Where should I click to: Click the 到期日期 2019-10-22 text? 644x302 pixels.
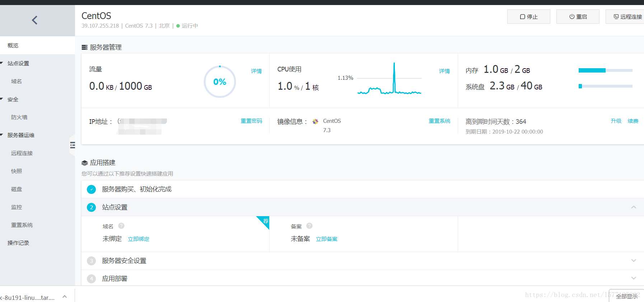pos(504,132)
